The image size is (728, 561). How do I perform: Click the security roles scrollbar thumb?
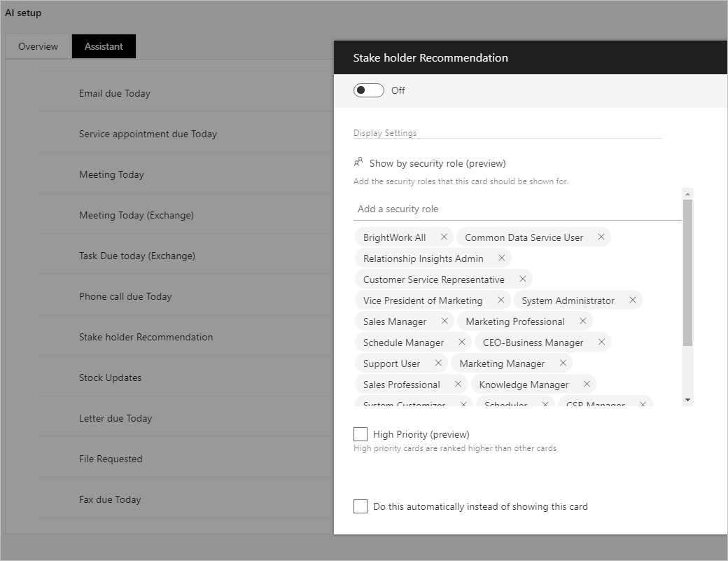687,272
